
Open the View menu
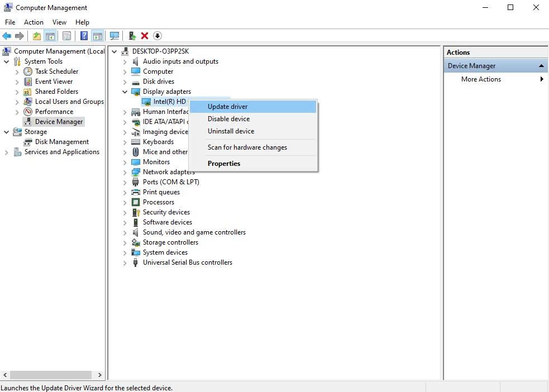[59, 22]
